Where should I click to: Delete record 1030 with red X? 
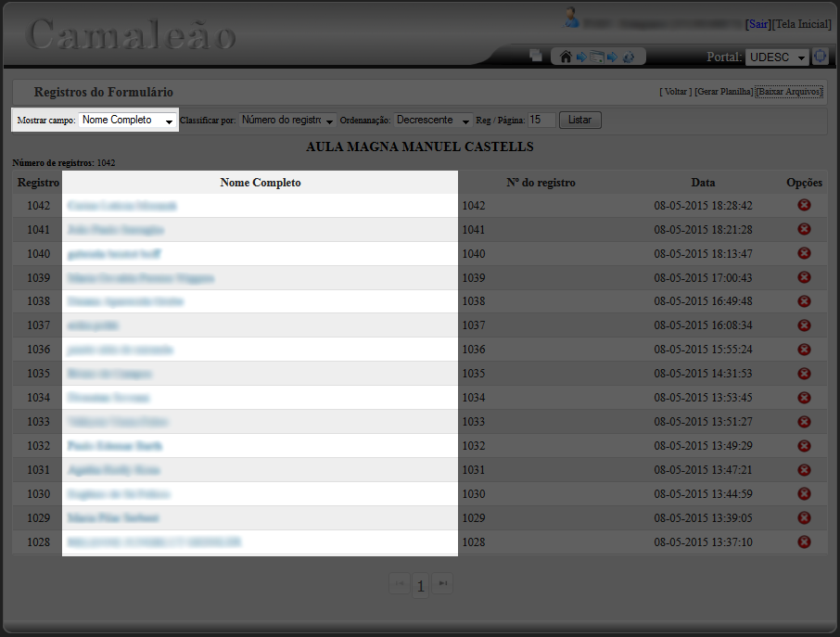804,493
